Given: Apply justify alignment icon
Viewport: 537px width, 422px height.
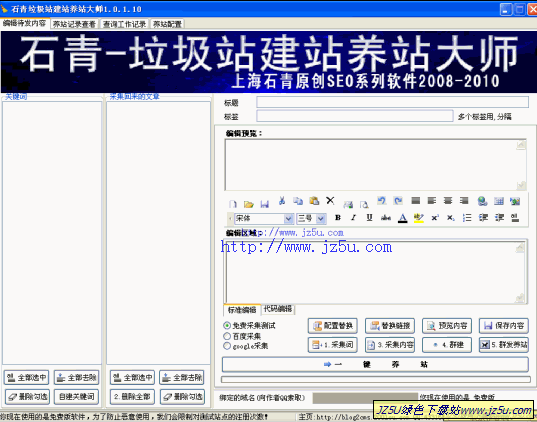Looking at the screenshot, I should [415, 201].
